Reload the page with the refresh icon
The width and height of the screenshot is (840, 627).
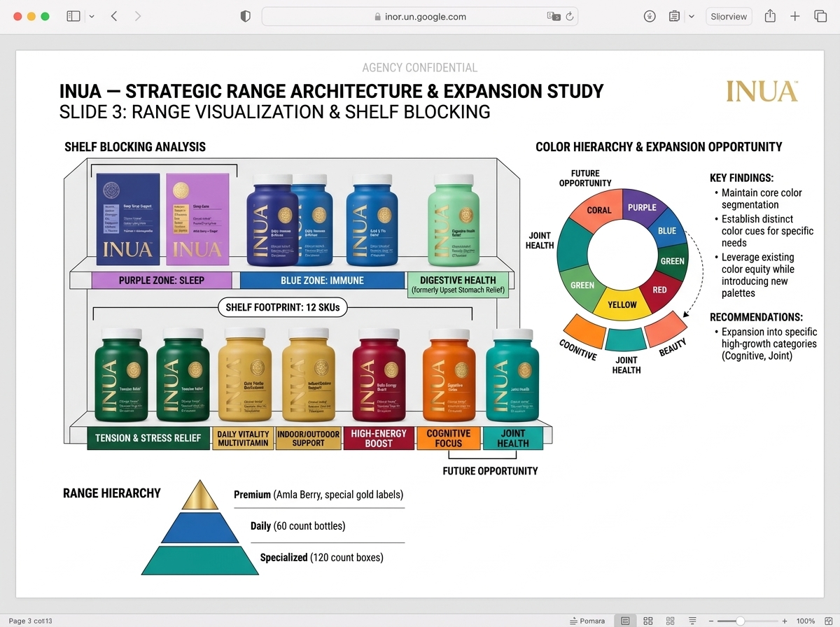tap(570, 16)
